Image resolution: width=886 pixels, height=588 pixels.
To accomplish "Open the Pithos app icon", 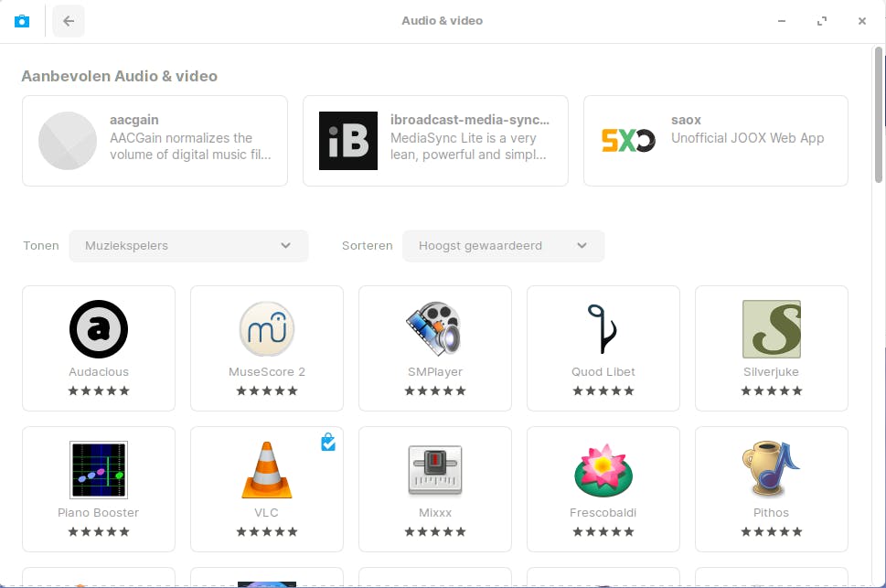I will [772, 469].
